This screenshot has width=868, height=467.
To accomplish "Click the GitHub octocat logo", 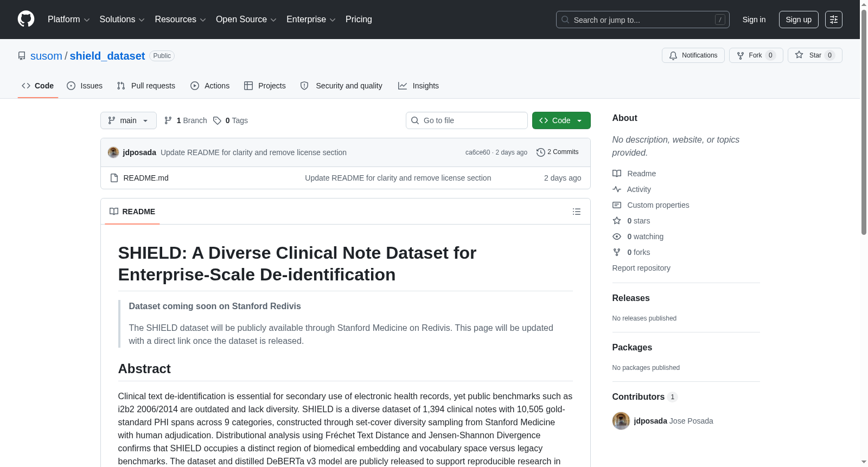I will point(26,19).
